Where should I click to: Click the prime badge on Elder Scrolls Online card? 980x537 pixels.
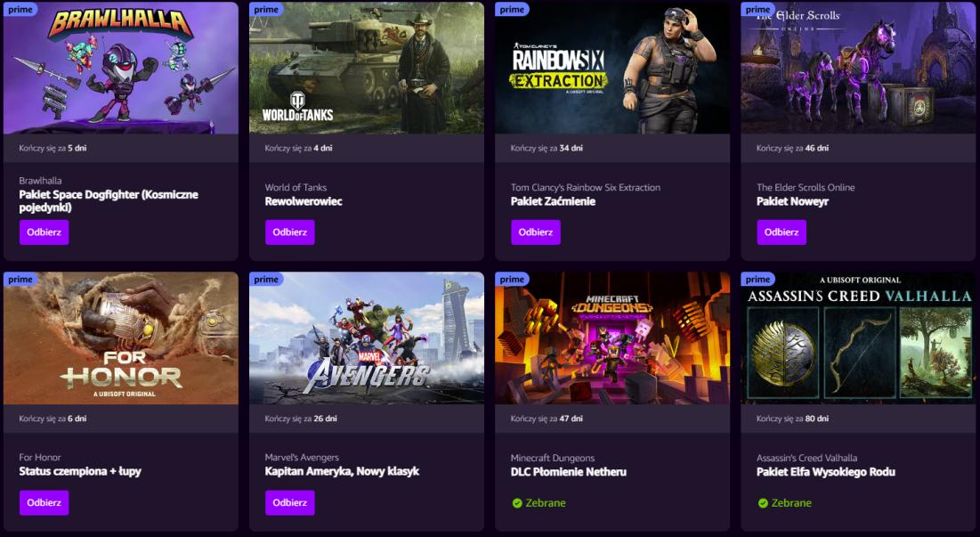[x=757, y=10]
